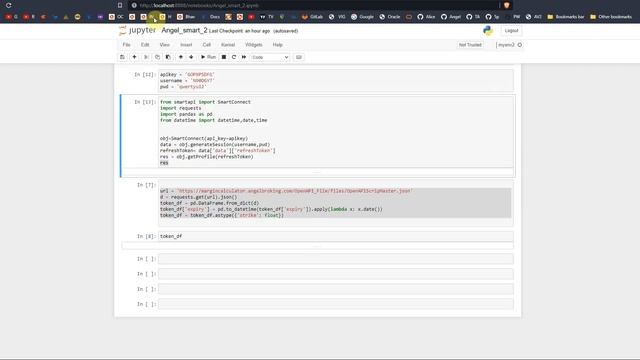Viewport: 640px width, 360px height.
Task: Open the View menu
Action: [164, 45]
